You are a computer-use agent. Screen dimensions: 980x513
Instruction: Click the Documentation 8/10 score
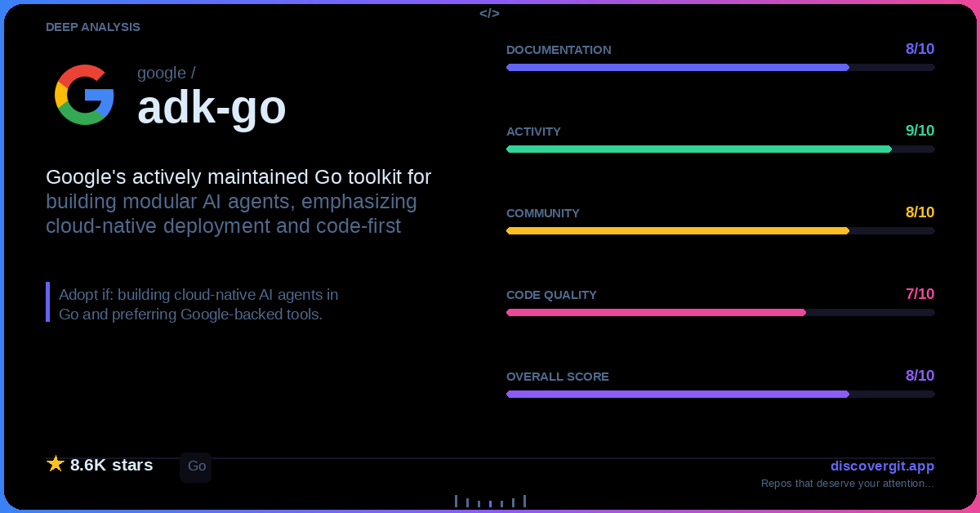[920, 49]
